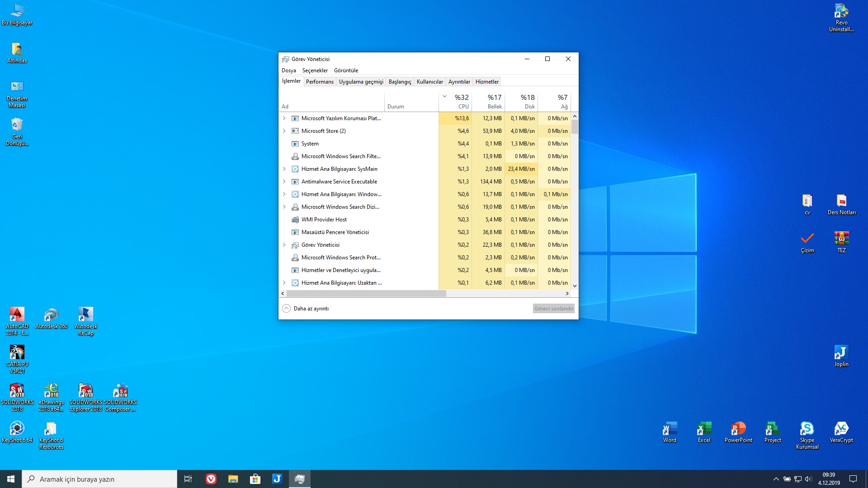The height and width of the screenshot is (488, 868).
Task: Expand Hizmet Ana Bilgisayarı: SysMain row
Action: click(x=284, y=169)
